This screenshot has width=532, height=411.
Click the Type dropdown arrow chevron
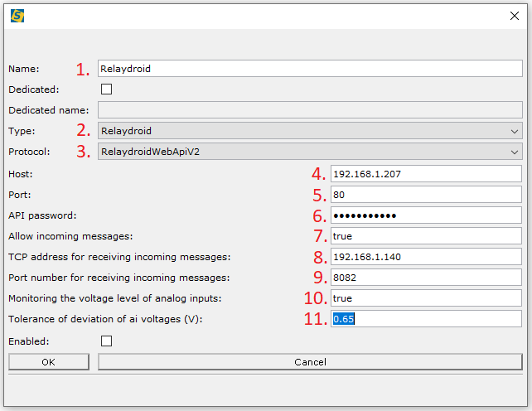click(x=515, y=131)
